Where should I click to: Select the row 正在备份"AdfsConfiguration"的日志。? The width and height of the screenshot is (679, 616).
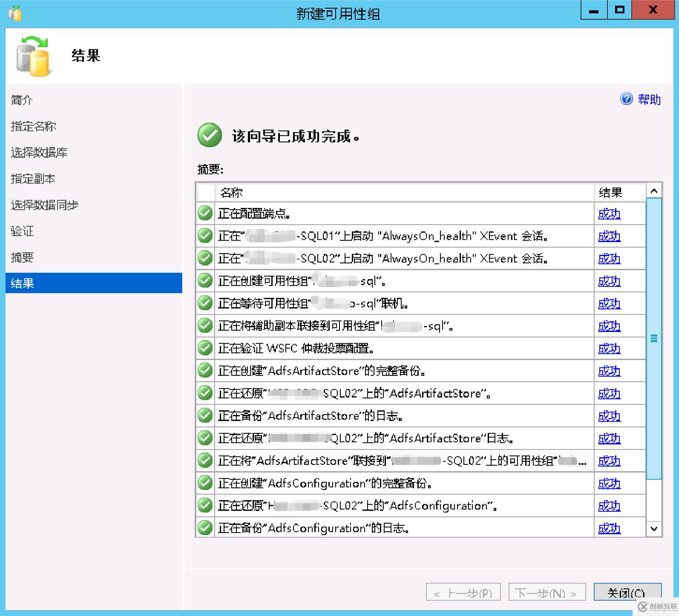(x=421, y=528)
